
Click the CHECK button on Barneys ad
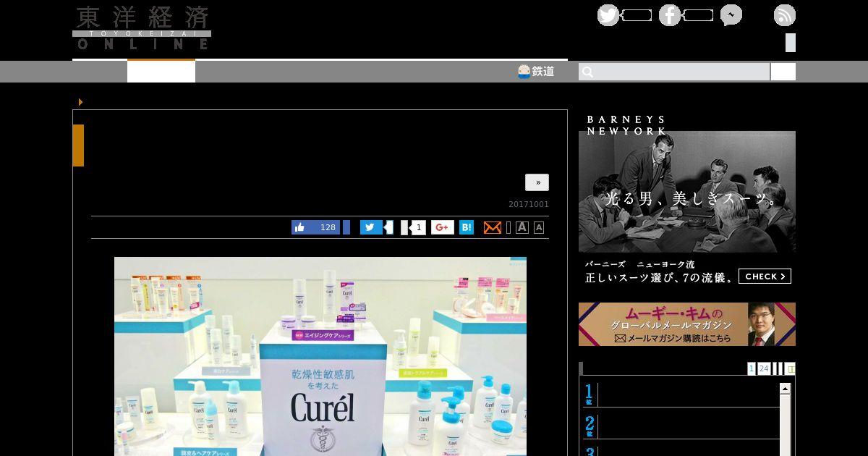point(765,276)
